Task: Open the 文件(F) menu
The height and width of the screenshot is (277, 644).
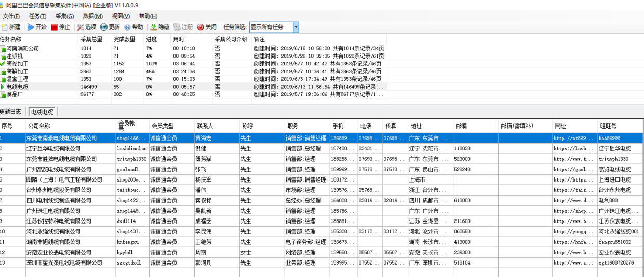Action: (11, 16)
